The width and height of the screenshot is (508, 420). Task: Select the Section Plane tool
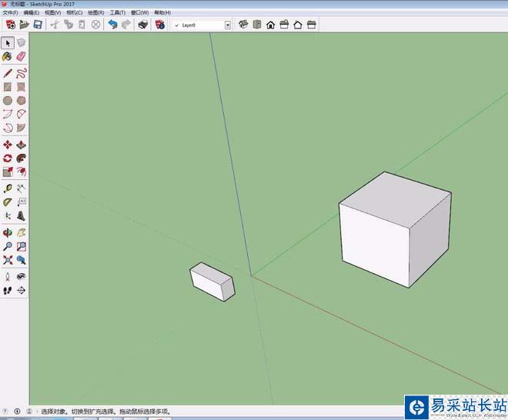coord(21,290)
